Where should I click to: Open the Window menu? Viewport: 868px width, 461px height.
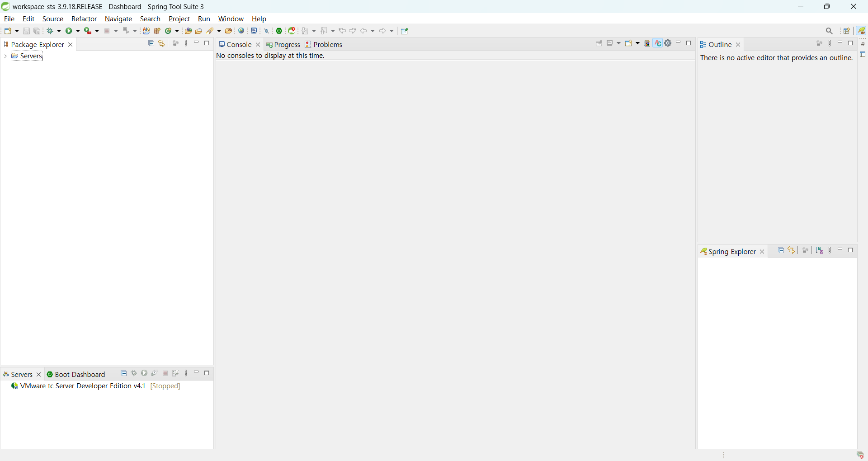tap(231, 19)
